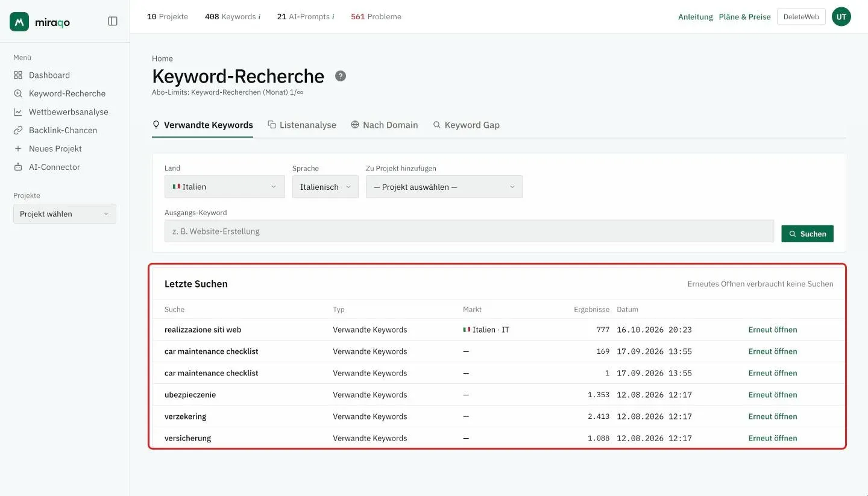Image resolution: width=868 pixels, height=496 pixels.
Task: Click the '561 Probleme' counter
Action: pyautogui.click(x=376, y=17)
